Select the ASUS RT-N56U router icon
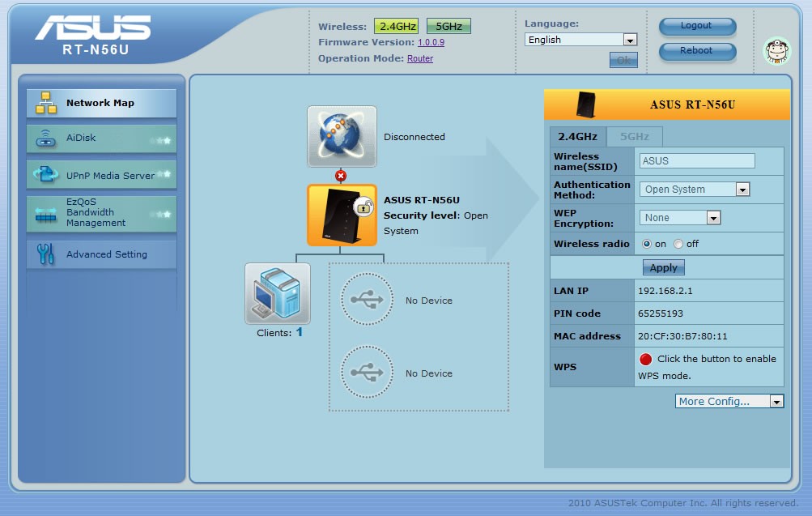Viewport: 812px width, 516px height. point(342,215)
